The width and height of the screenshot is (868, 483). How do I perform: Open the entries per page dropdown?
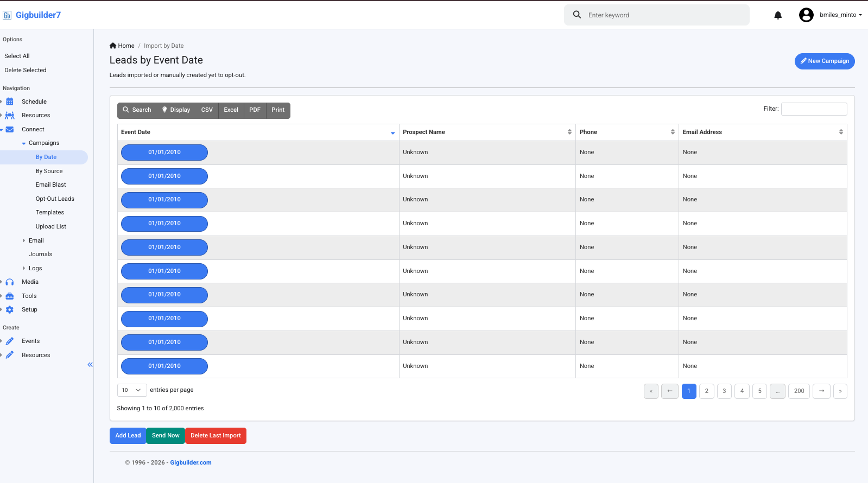(132, 390)
